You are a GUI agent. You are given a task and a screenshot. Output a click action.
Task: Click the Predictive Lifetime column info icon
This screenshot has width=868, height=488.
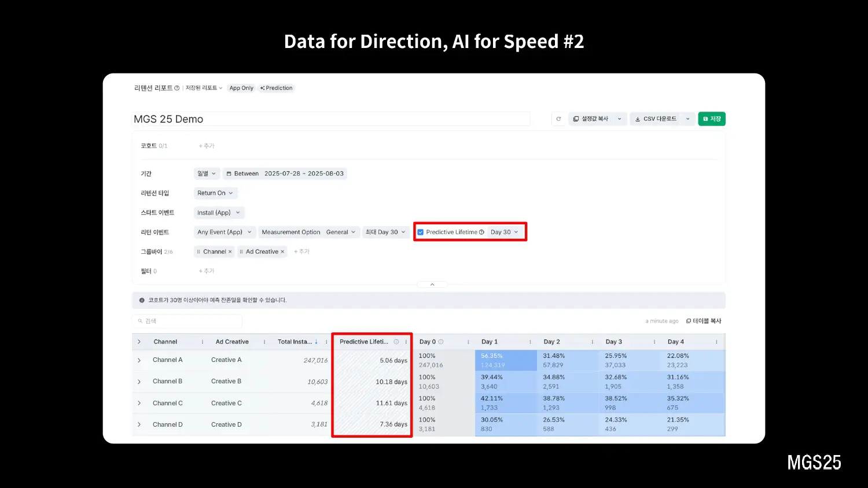coord(396,342)
